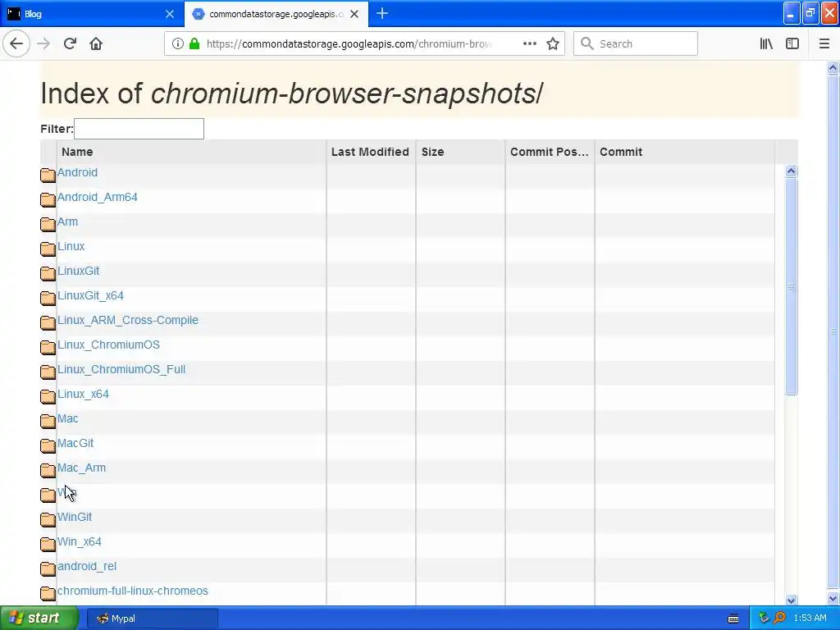Open the Win_x64 folder
This screenshot has width=840, height=630.
point(80,542)
